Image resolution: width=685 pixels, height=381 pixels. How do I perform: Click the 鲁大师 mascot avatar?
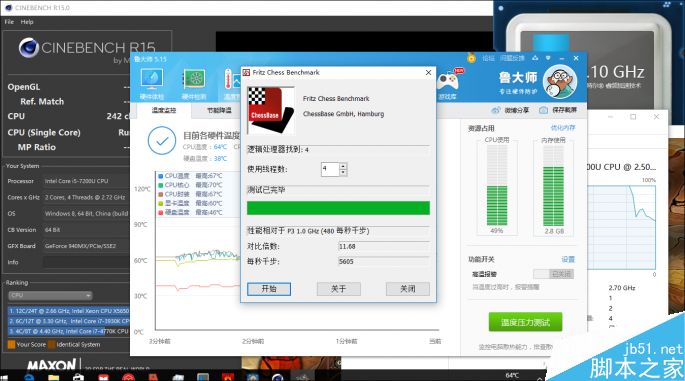560,81
